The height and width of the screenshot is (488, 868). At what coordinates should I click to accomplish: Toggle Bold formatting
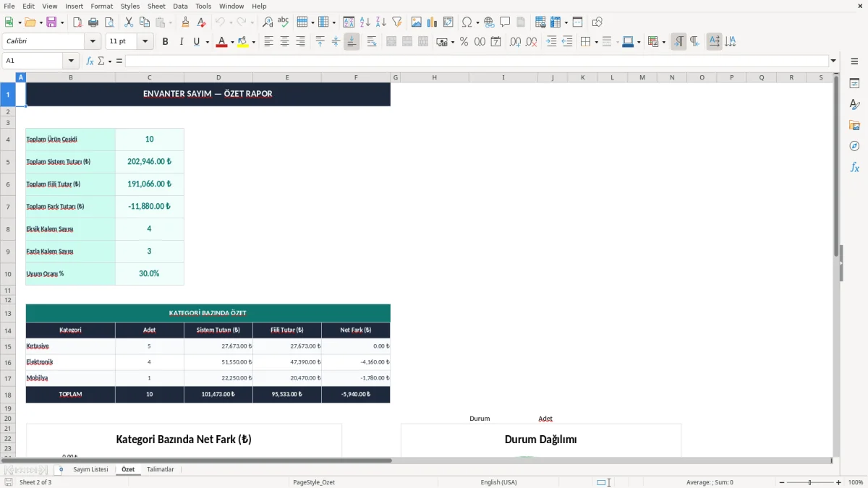[166, 42]
